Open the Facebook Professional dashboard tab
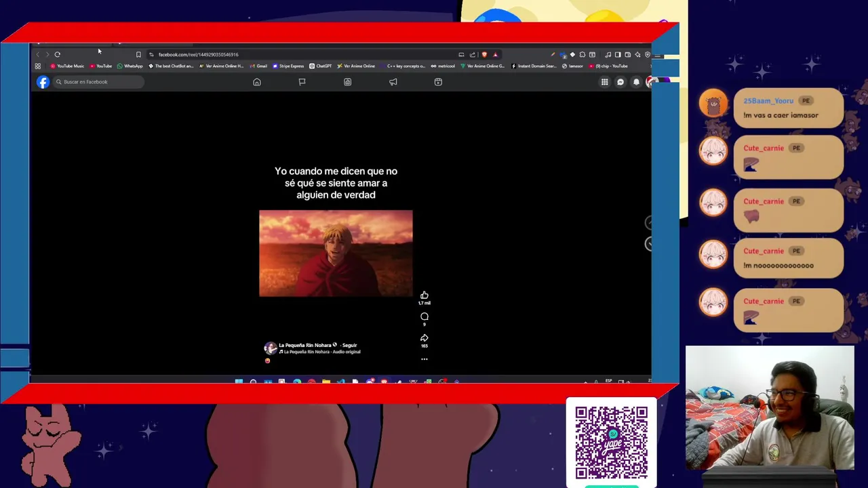The height and width of the screenshot is (488, 868). tap(347, 82)
